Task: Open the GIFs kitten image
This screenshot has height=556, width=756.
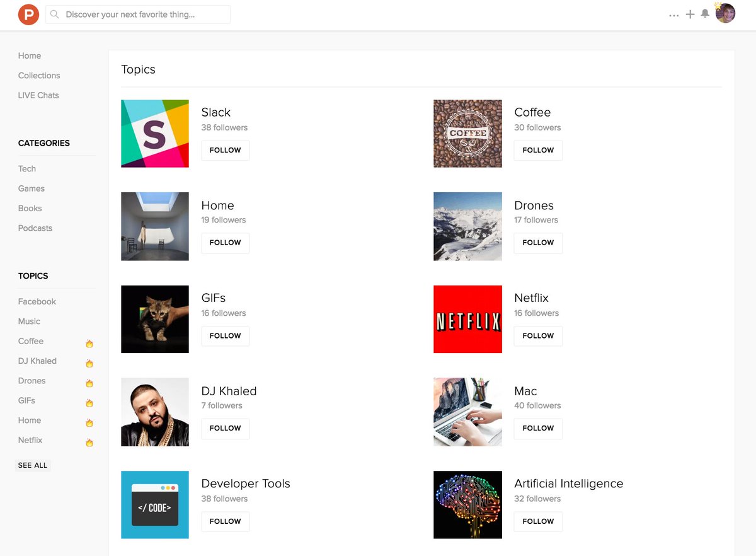Action: click(x=155, y=319)
